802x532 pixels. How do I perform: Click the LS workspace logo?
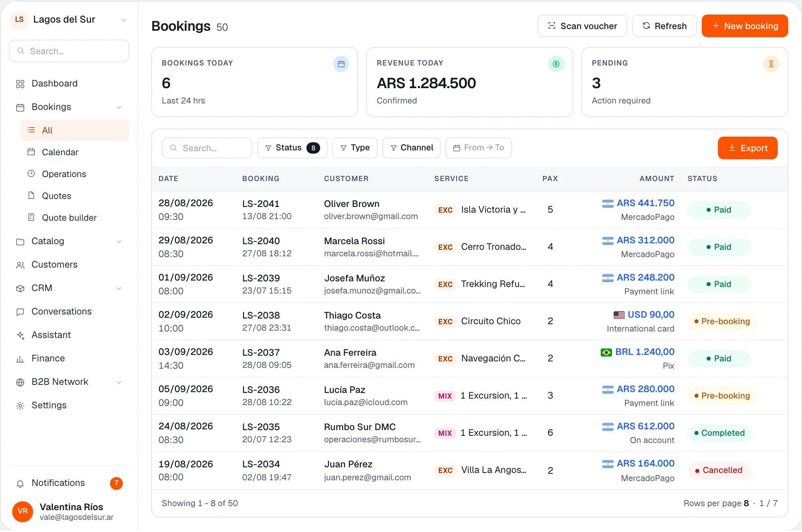pos(19,19)
